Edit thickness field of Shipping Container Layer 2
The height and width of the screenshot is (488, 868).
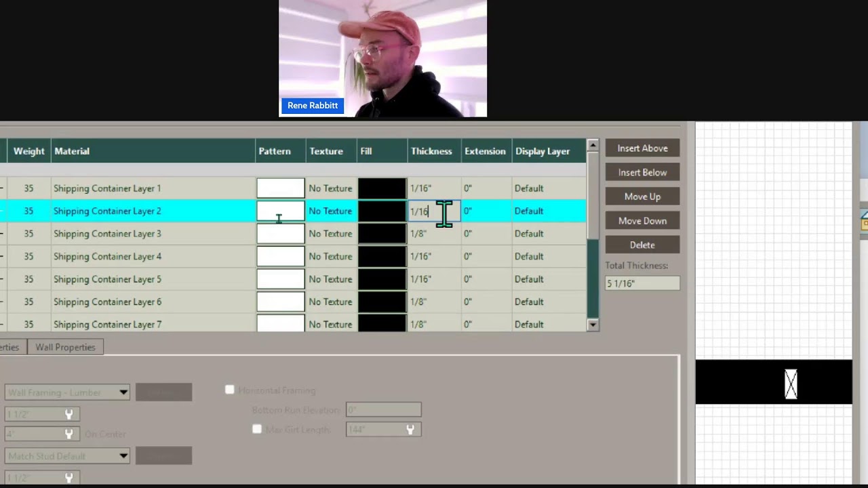pos(434,211)
